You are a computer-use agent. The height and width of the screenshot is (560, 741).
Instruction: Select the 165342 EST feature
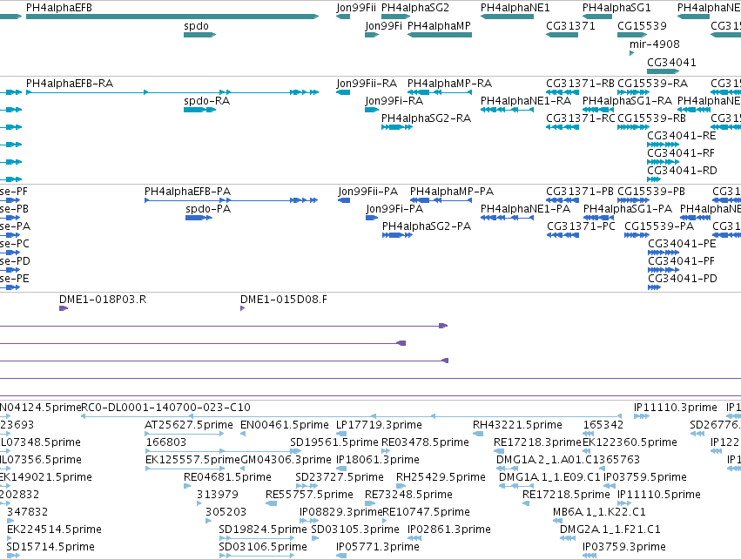[589, 434]
